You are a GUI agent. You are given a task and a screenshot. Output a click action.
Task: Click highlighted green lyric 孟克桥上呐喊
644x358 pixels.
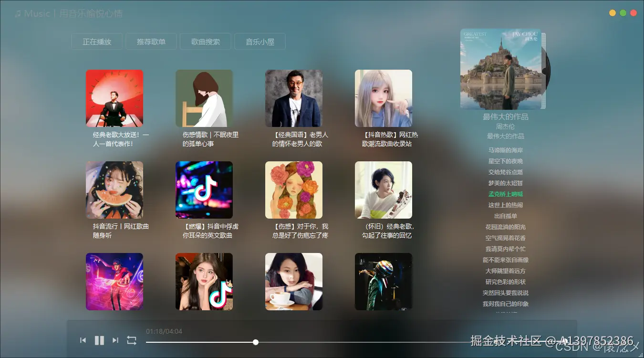(506, 194)
